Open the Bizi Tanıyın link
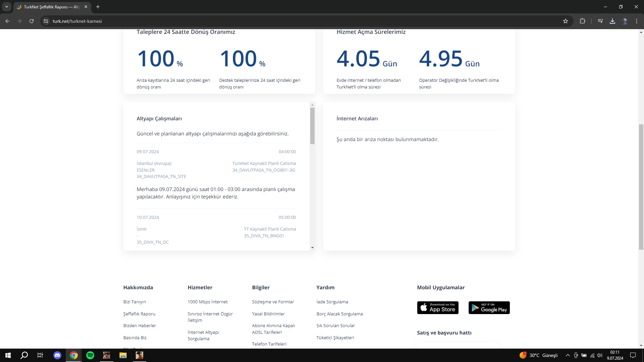This screenshot has width=644, height=362. 135,302
